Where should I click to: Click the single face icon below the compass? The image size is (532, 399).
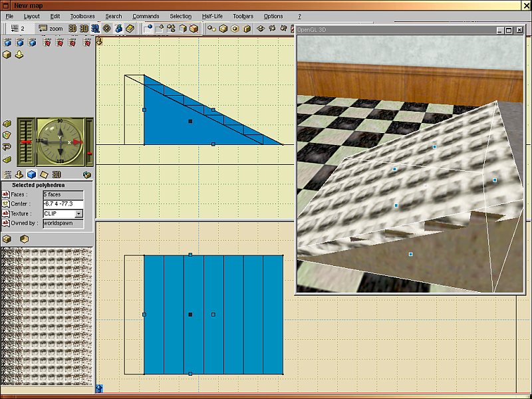pyautogui.click(x=44, y=174)
